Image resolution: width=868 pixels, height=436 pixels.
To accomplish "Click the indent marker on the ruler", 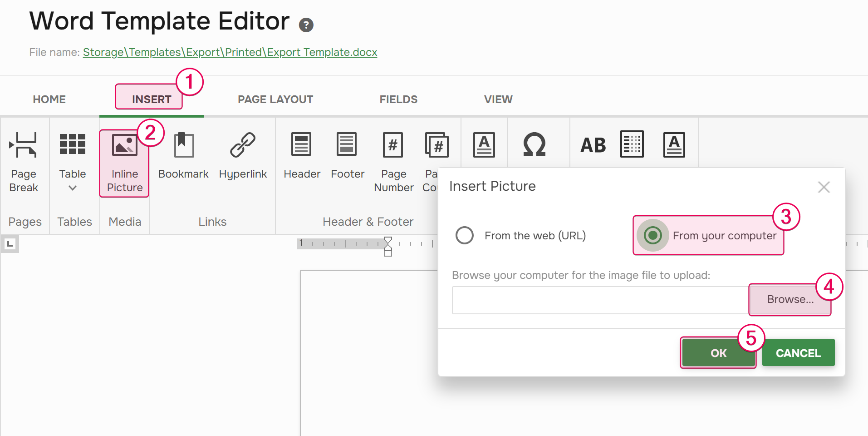I will point(387,247).
